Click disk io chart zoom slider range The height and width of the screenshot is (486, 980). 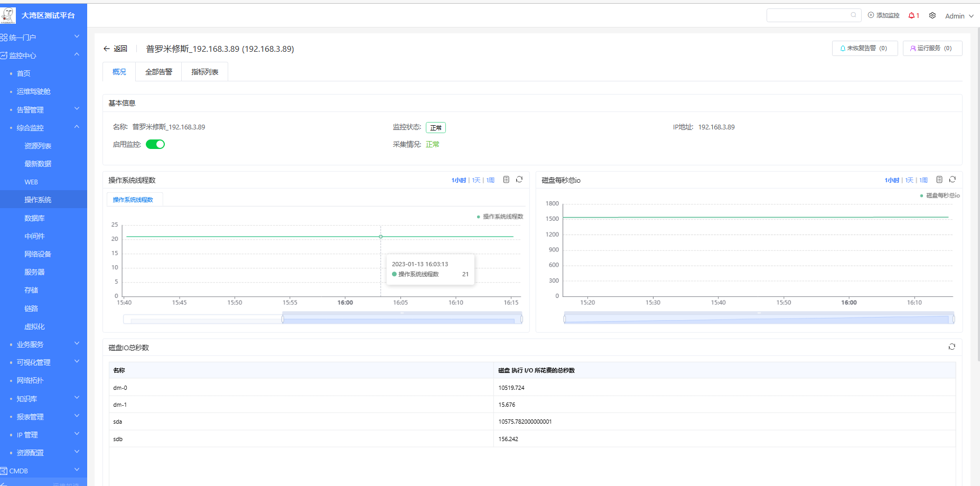point(759,319)
